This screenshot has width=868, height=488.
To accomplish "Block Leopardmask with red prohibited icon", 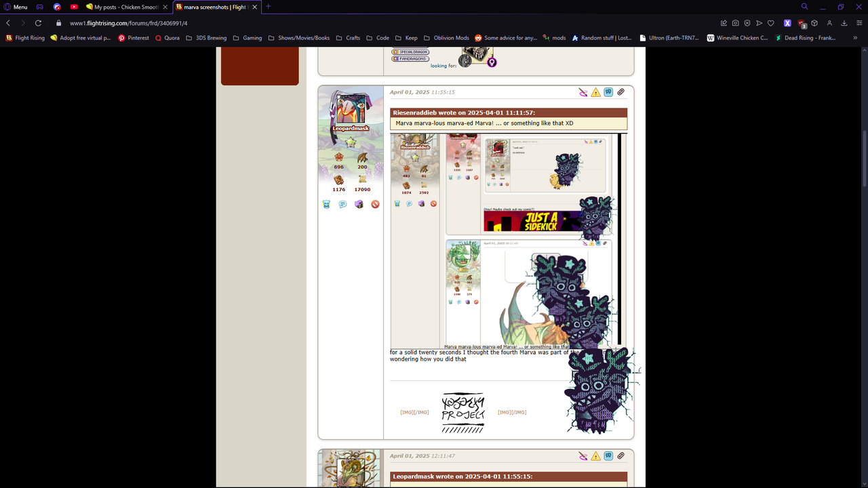I will click(375, 204).
